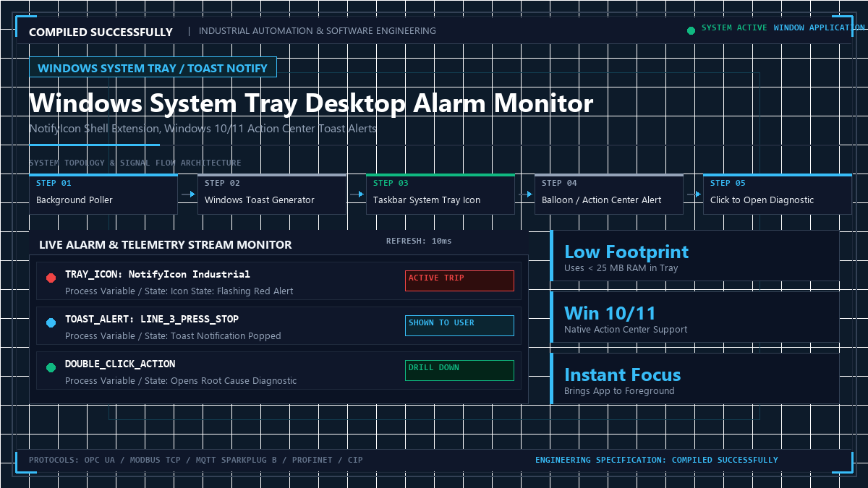Click the TOAST_ALERT: LINE_3_PRESS_STOP row title
Viewport: 868px width, 488px height.
click(x=152, y=320)
